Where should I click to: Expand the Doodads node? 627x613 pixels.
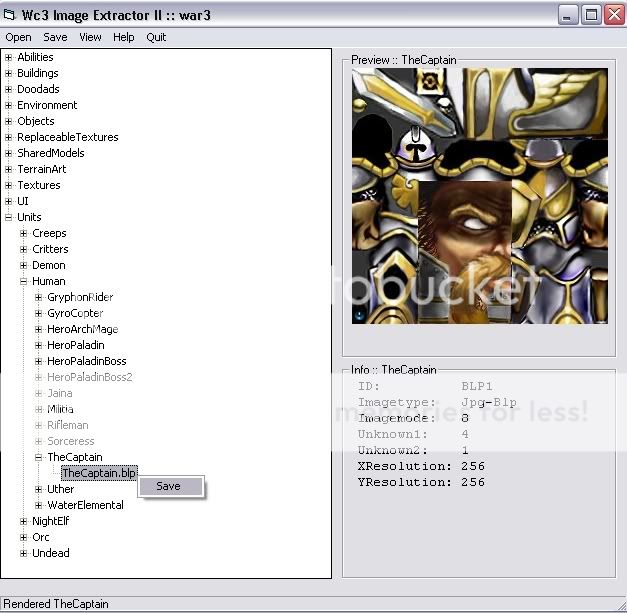pyautogui.click(x=8, y=90)
